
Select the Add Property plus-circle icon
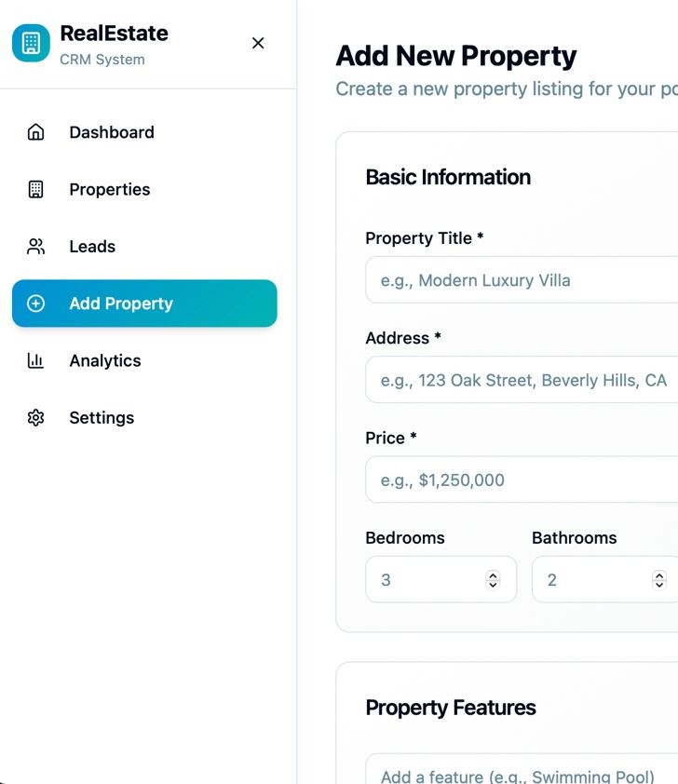tap(35, 303)
